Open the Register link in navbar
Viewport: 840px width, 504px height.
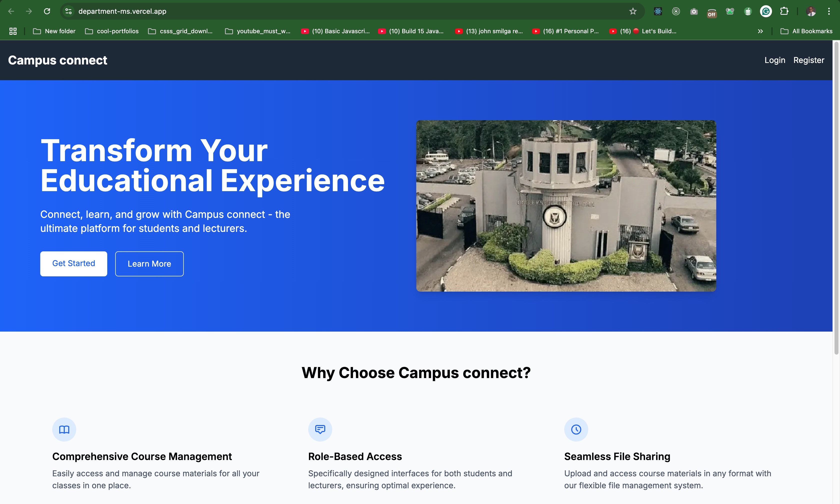[x=808, y=60]
